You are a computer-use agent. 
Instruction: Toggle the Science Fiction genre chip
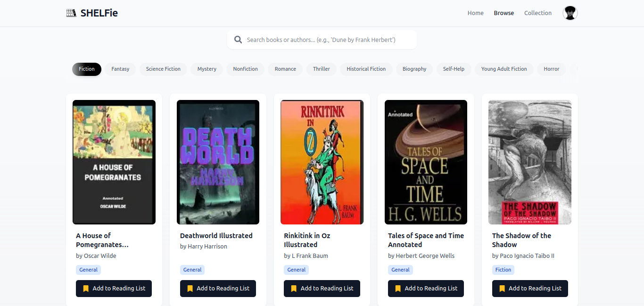(x=163, y=69)
